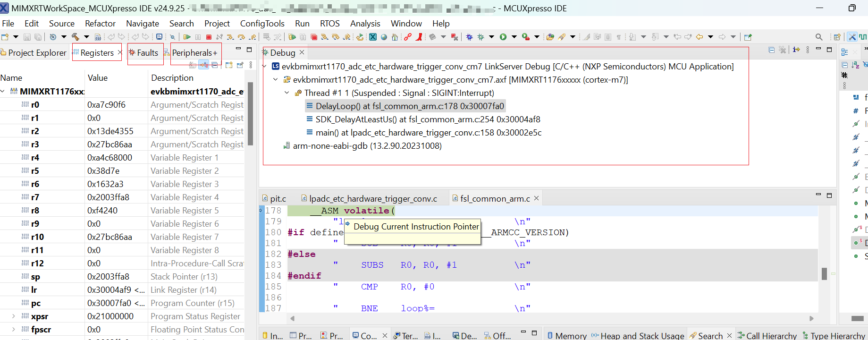Toggle the Suspend pause icon in toolbar
The width and height of the screenshot is (868, 340).
tap(198, 37)
